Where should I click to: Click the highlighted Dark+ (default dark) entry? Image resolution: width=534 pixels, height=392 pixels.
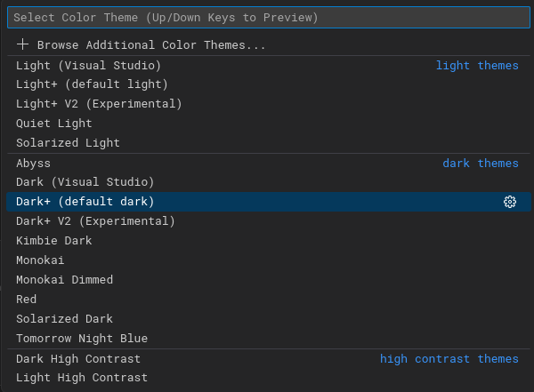[269, 202]
